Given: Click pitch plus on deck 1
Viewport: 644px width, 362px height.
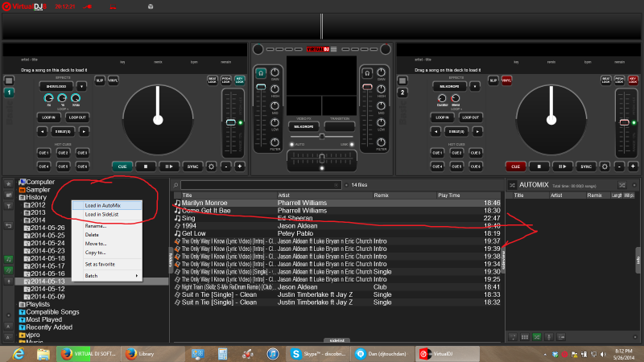Looking at the screenshot, I should (x=240, y=167).
